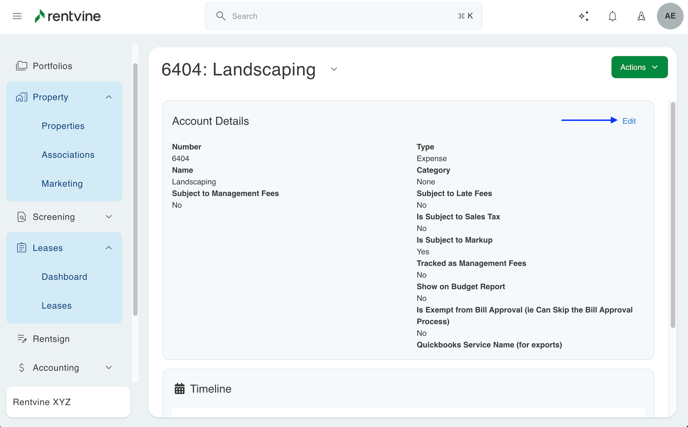Click the rocket icon in header
Screen dimensions: 688x427
(x=641, y=16)
